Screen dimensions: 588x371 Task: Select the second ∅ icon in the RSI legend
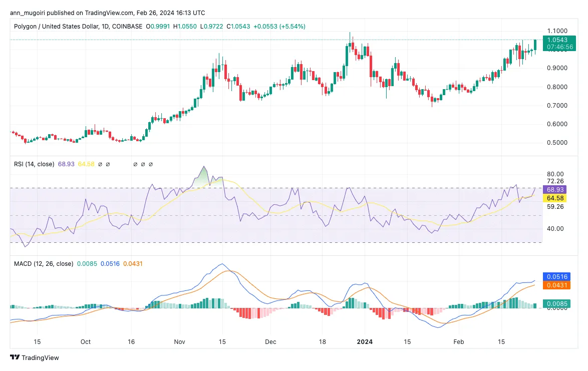coord(107,164)
